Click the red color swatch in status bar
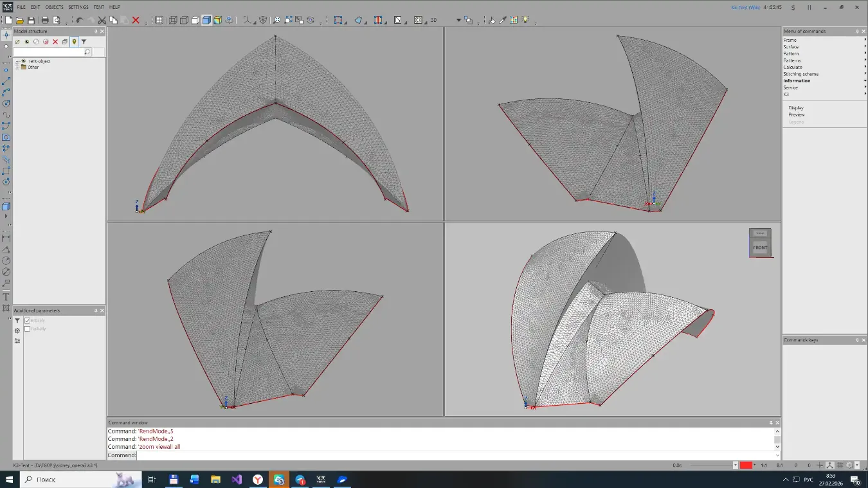868x488 pixels. tap(746, 465)
